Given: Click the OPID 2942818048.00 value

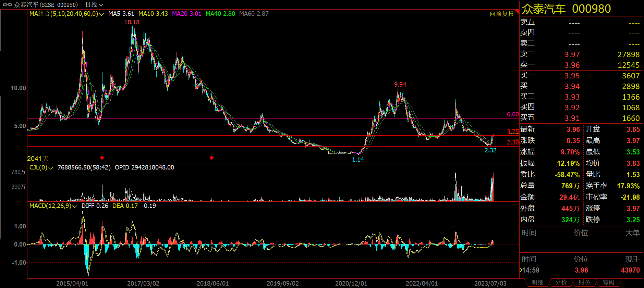Looking at the screenshot, I should coord(144,167).
